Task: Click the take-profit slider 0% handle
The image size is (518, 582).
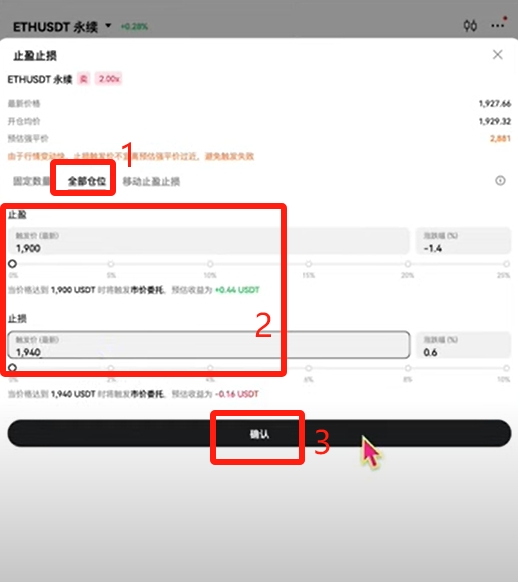Action: (x=12, y=264)
